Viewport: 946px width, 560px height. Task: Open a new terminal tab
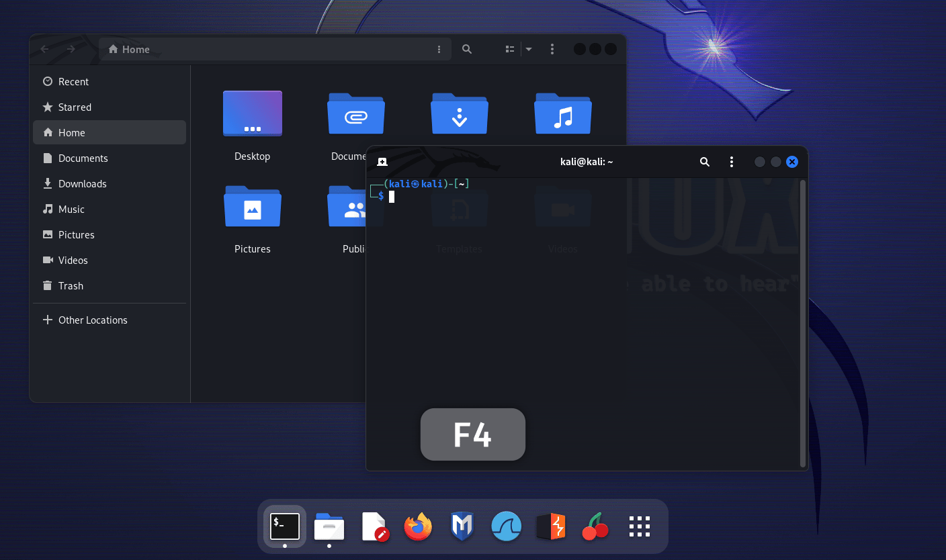[x=382, y=161]
